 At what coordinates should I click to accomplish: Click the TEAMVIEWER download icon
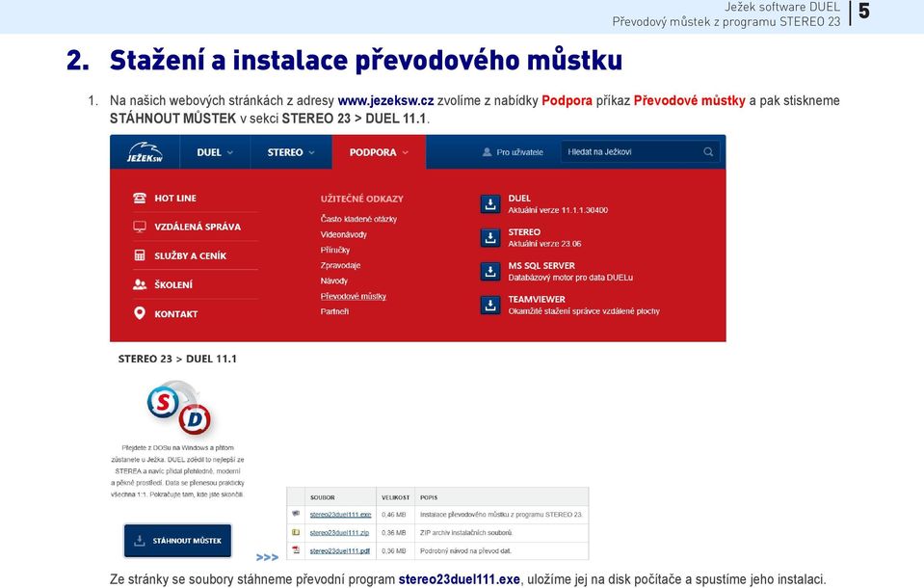click(490, 305)
